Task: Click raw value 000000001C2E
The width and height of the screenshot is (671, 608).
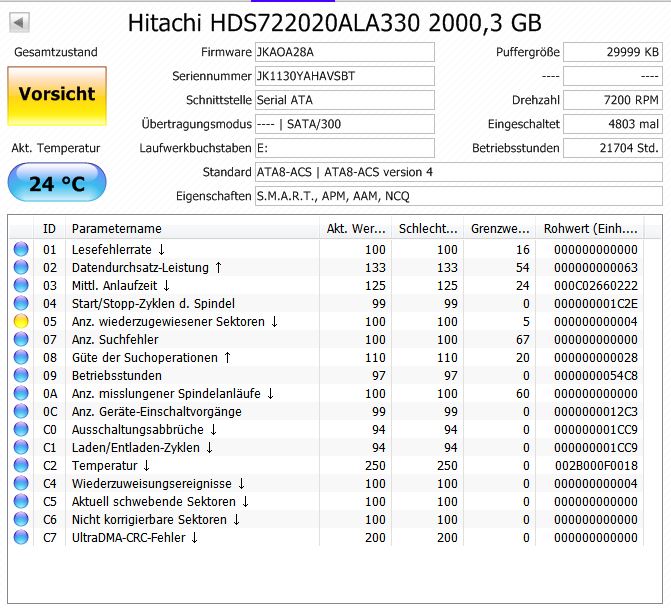Action: (596, 304)
